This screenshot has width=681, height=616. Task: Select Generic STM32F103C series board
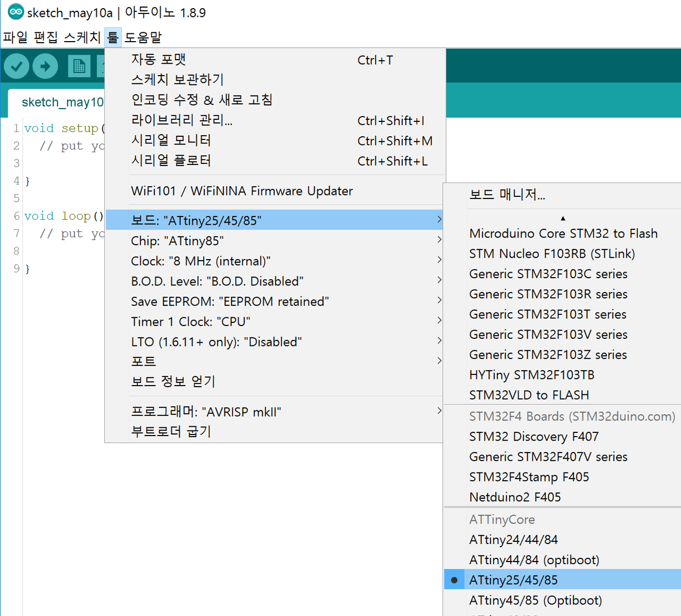(x=562, y=274)
